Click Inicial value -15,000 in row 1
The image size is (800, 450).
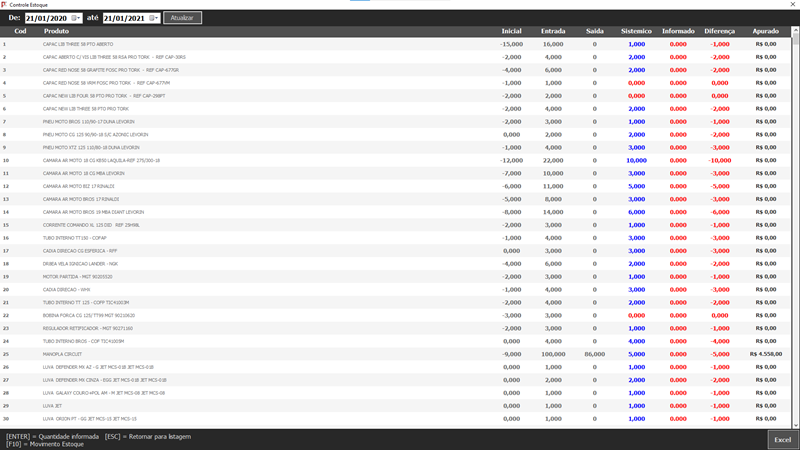coord(511,44)
